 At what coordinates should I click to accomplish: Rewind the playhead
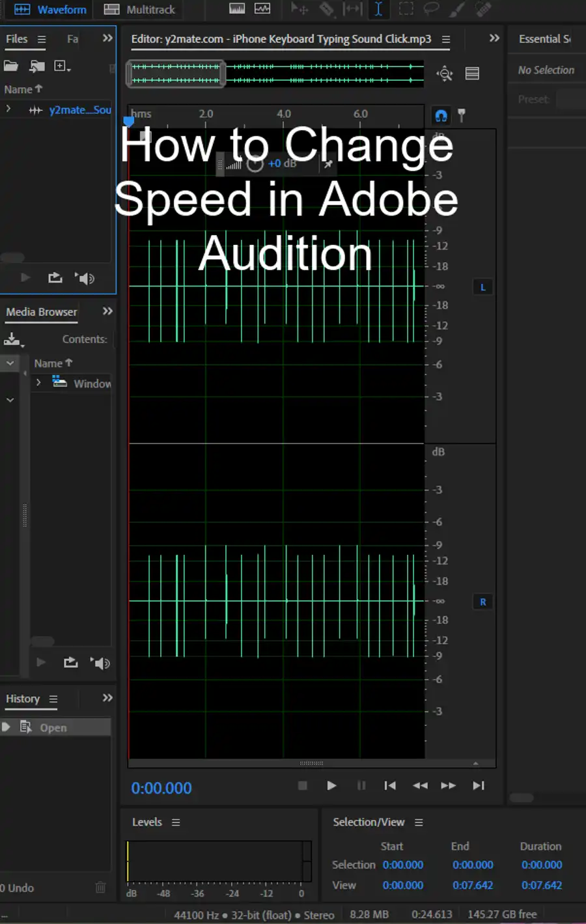tap(420, 786)
